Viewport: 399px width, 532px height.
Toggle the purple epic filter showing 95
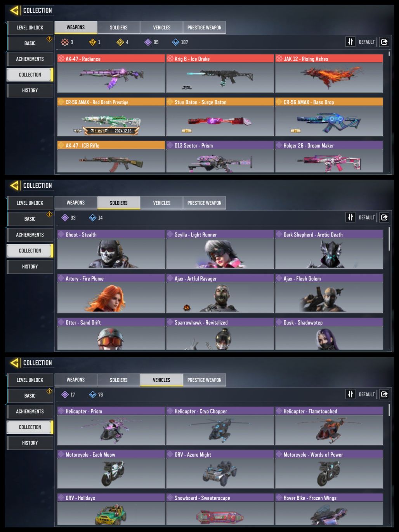pyautogui.click(x=151, y=42)
